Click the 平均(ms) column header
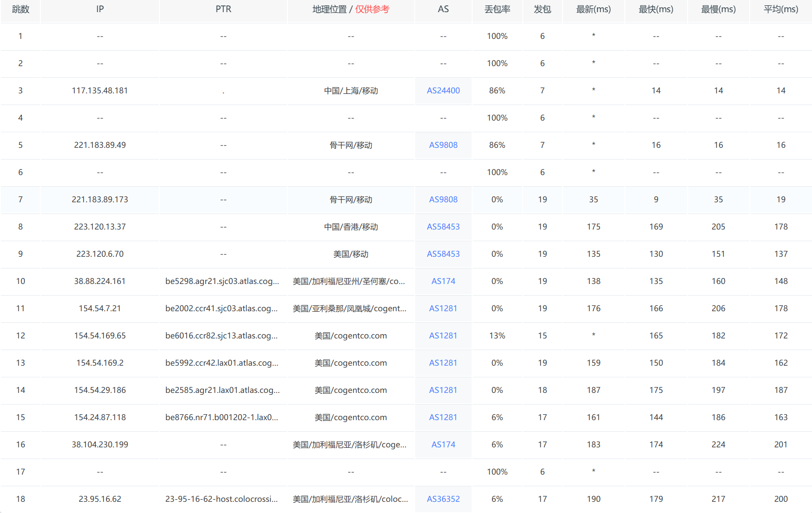The width and height of the screenshot is (812, 513). pos(780,9)
